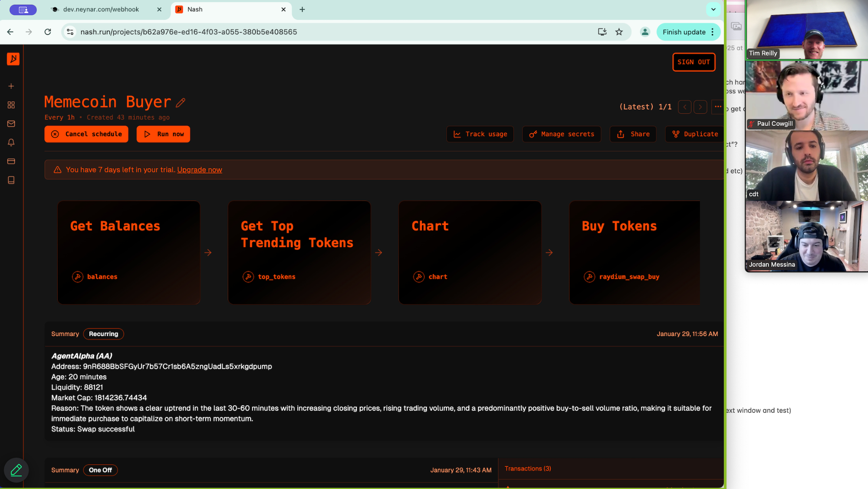
Task: Switch to dev.neynar.com/webhook tab
Action: click(101, 9)
